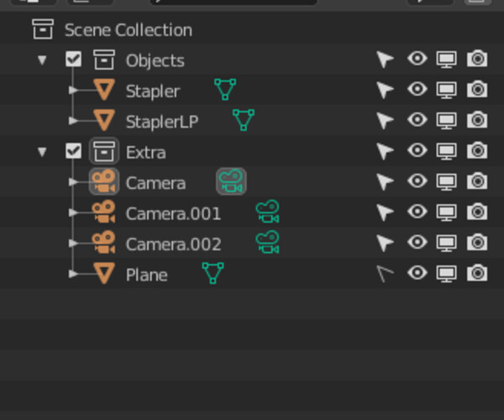The height and width of the screenshot is (420, 504).
Task: Click the Camera.002 camera data icon
Action: pos(267,243)
